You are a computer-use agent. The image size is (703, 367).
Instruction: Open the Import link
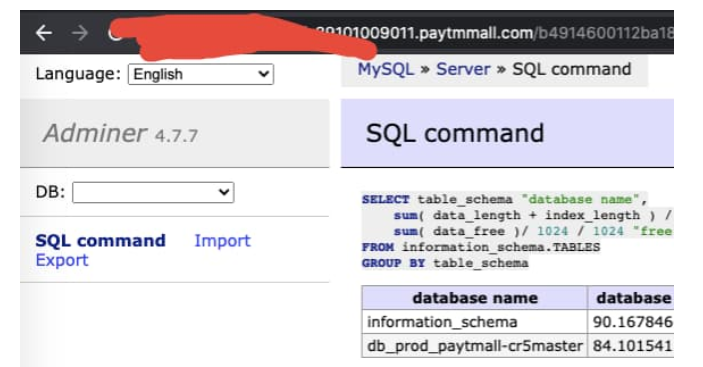(222, 241)
